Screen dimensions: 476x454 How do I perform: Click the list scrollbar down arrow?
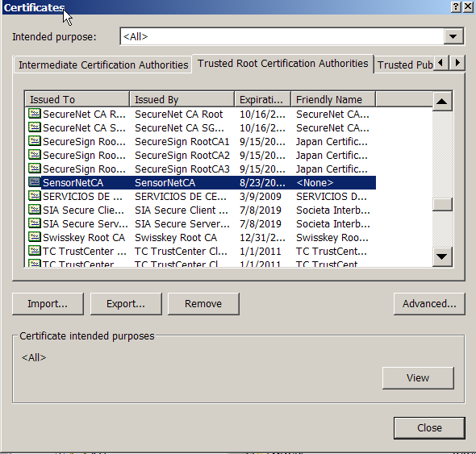pyautogui.click(x=442, y=256)
